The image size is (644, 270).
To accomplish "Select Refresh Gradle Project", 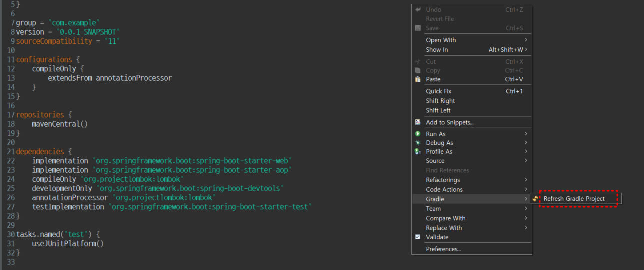I will coord(574,199).
